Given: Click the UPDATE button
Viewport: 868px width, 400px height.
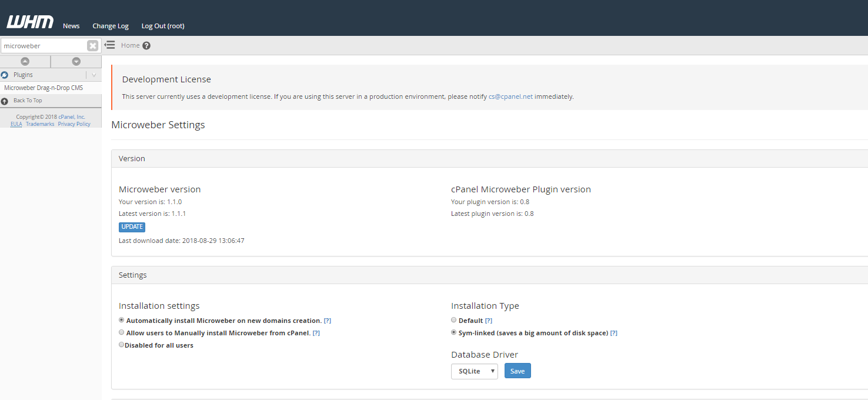Looking at the screenshot, I should pyautogui.click(x=132, y=227).
